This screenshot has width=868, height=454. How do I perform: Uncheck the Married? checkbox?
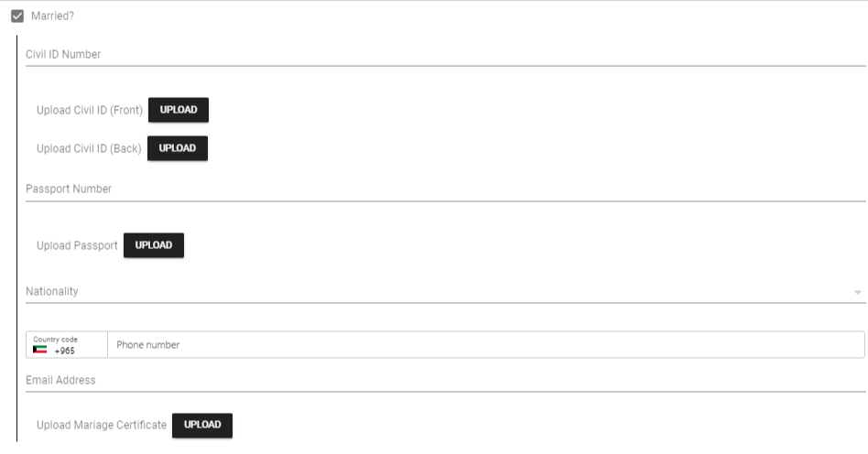pyautogui.click(x=16, y=16)
